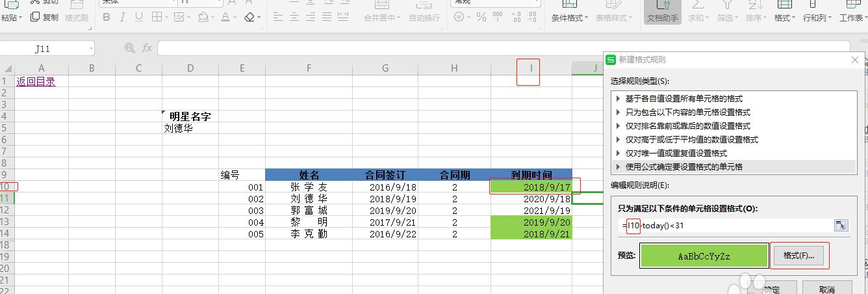Viewport: 868px width, 294px height.
Task: Toggle bold formatting in the ribbon
Action: 106,17
